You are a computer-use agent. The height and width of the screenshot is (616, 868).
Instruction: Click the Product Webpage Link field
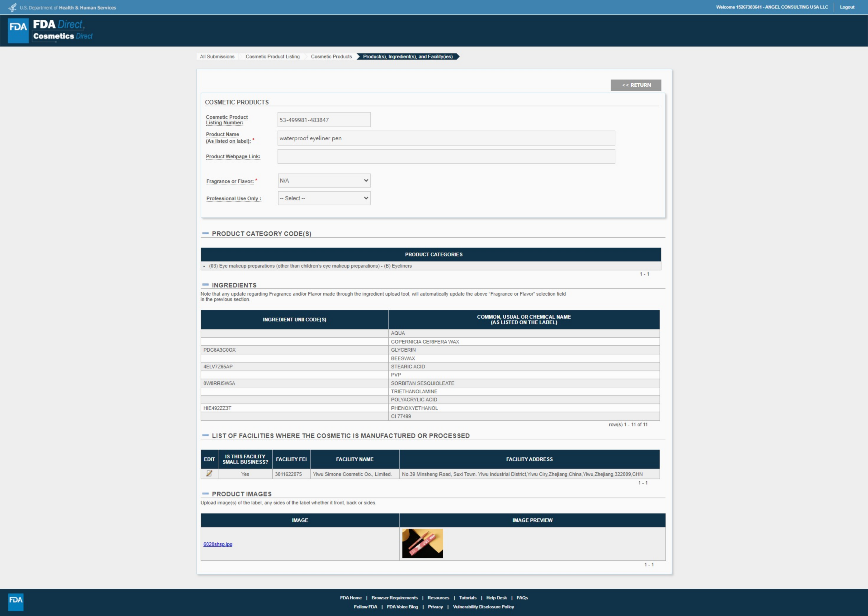446,156
